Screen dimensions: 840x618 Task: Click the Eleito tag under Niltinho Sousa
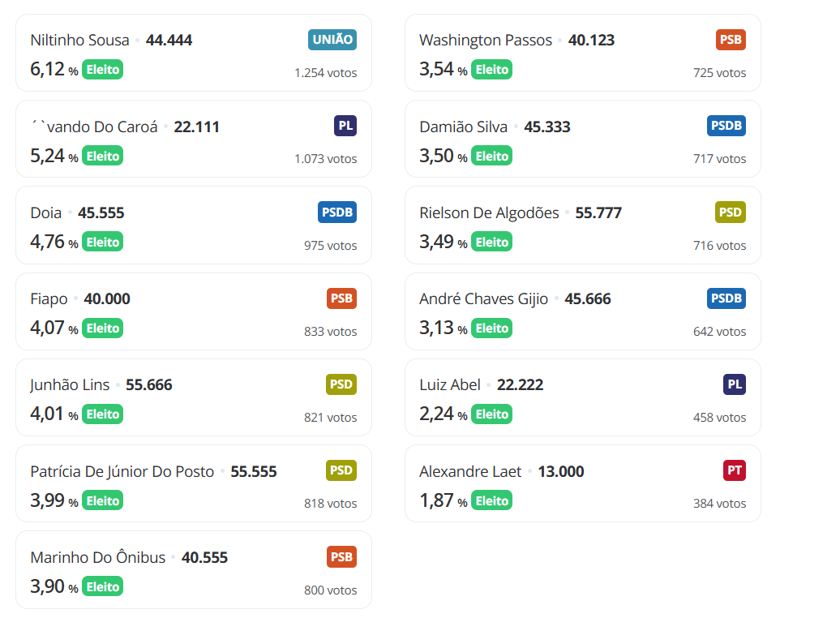(103, 70)
